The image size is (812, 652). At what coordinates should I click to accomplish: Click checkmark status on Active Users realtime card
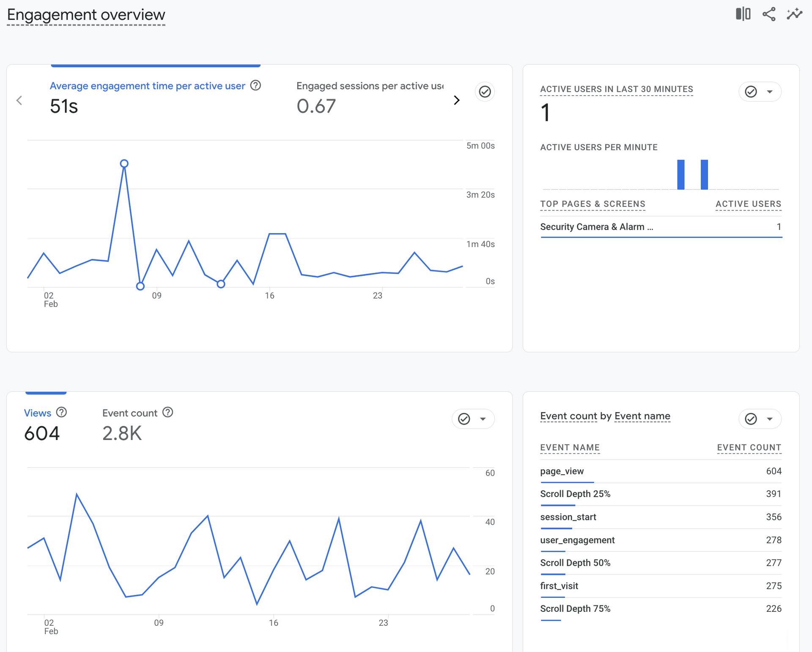click(751, 91)
